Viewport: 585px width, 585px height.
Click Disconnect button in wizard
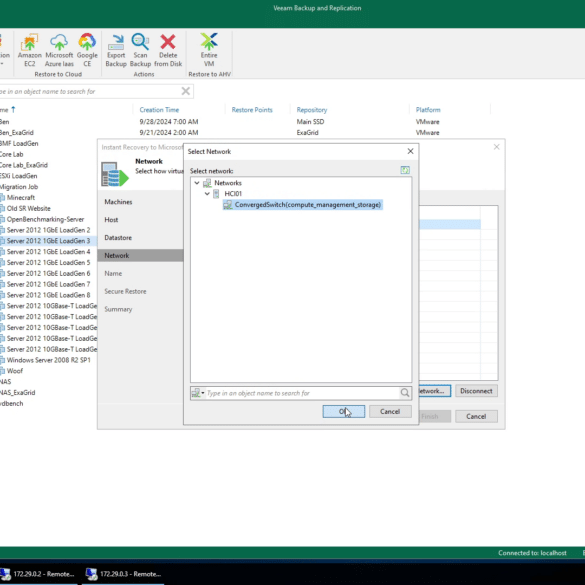[476, 391]
